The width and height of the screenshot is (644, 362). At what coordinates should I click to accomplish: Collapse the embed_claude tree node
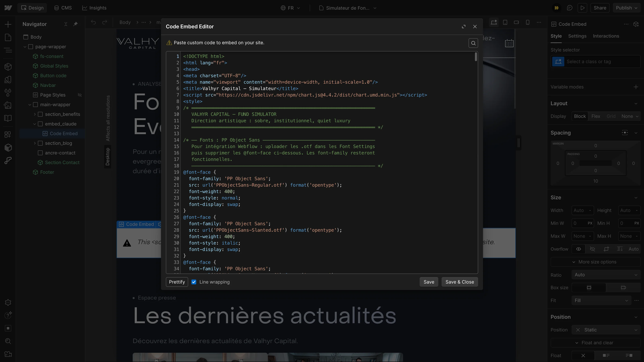[35, 124]
